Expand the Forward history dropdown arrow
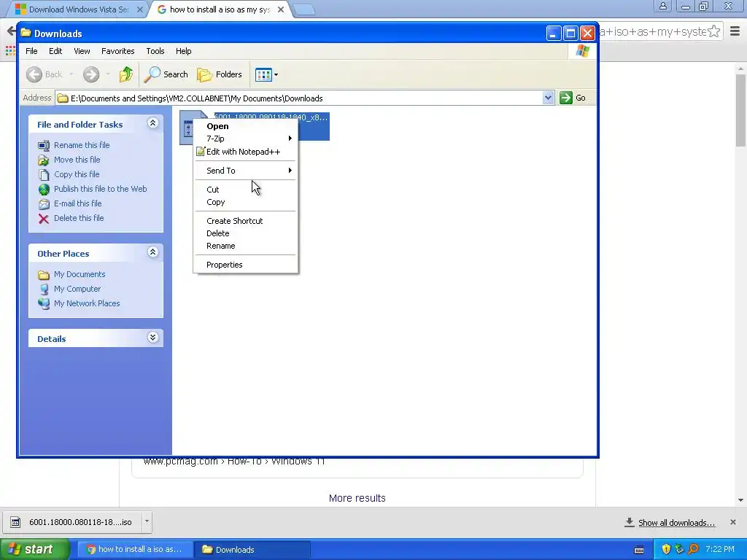 (x=108, y=74)
